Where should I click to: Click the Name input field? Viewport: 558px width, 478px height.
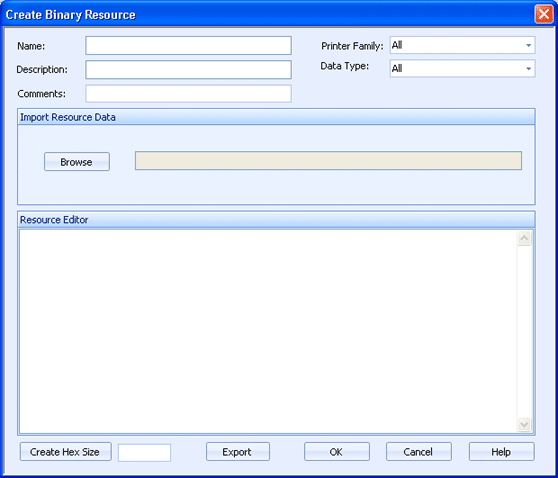click(188, 46)
